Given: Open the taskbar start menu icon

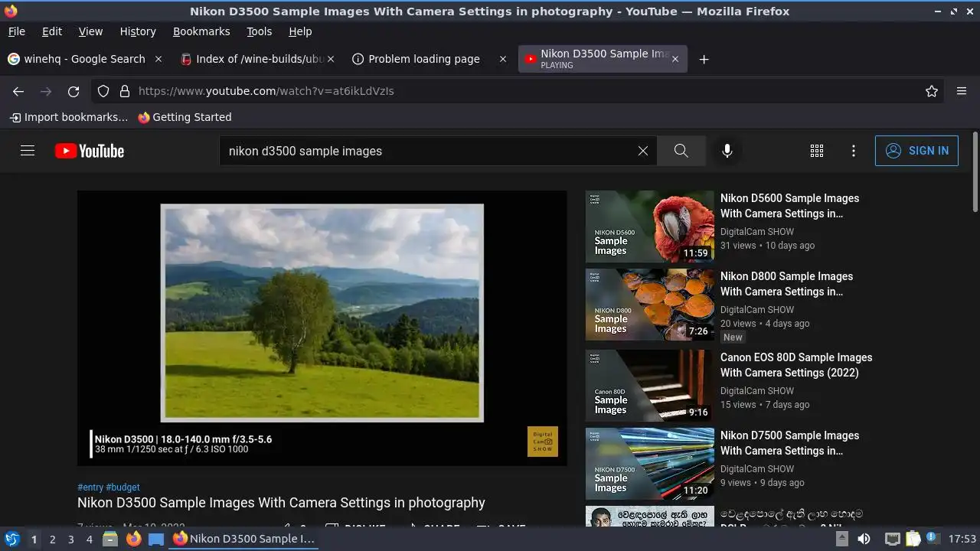Looking at the screenshot, I should [x=12, y=539].
